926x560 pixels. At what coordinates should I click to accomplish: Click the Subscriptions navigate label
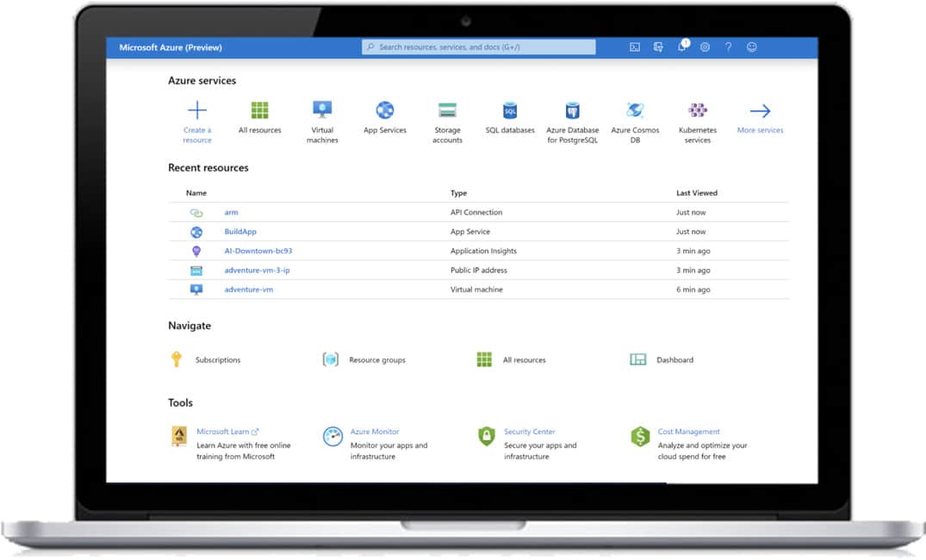tap(218, 360)
